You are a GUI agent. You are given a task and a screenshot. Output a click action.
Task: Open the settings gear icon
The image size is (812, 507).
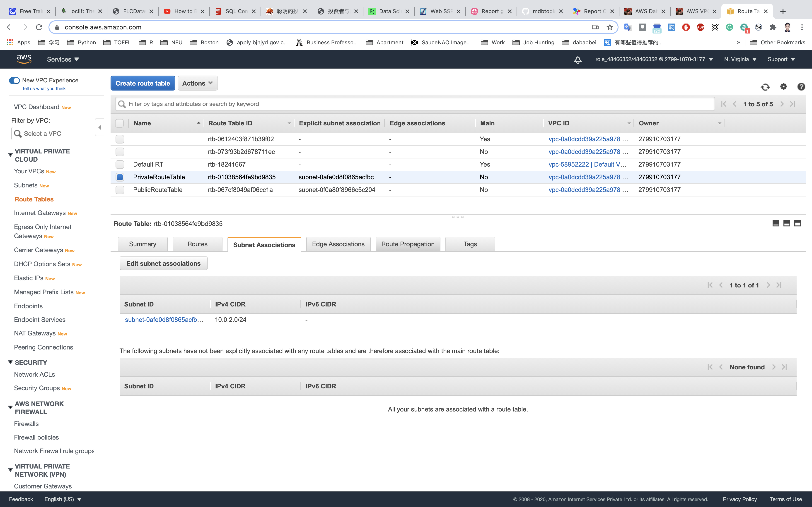pyautogui.click(x=783, y=86)
